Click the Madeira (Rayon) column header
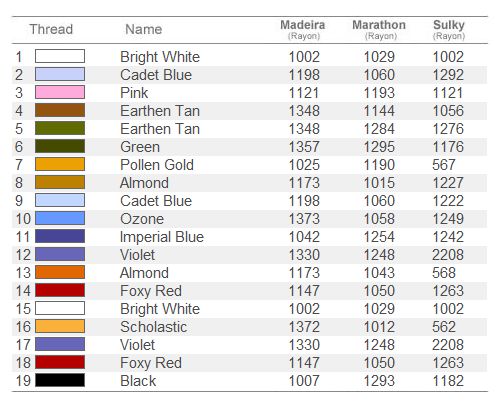 303,30
